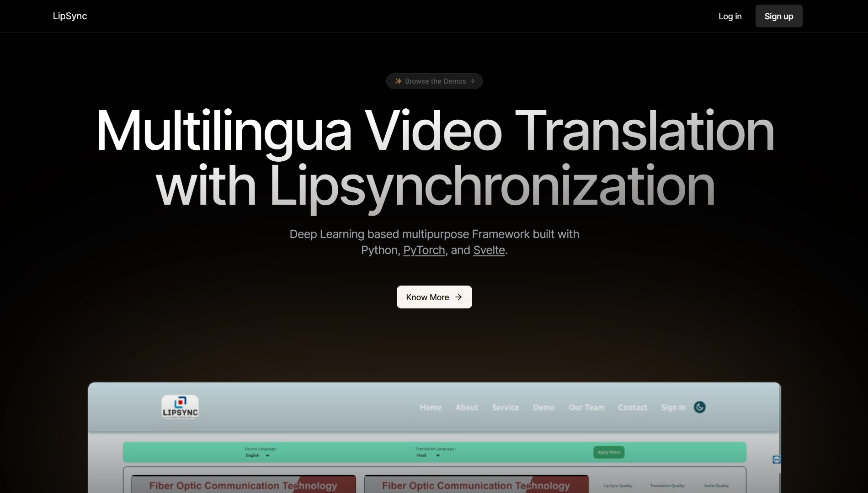868x493 pixels.
Task: Toggle dark mode moon icon in preview
Action: click(700, 407)
